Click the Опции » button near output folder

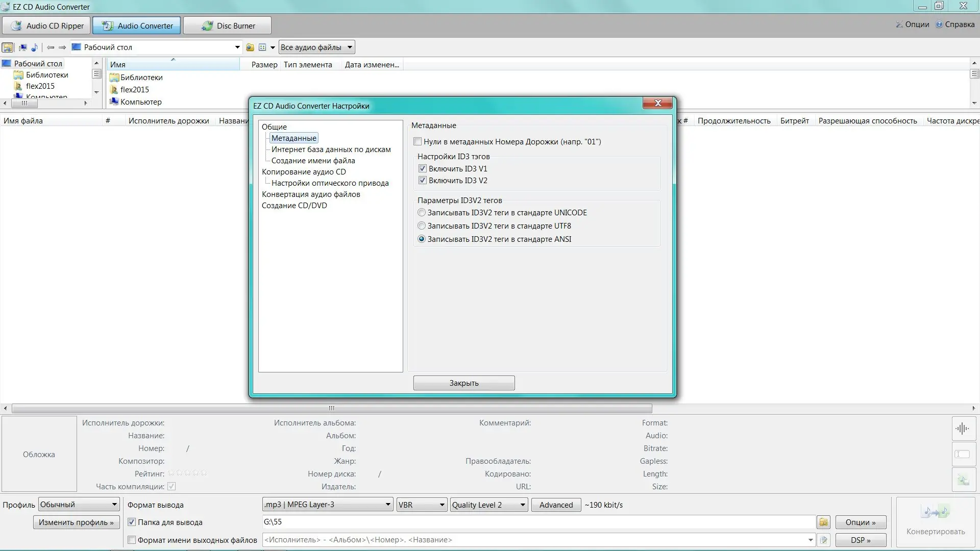point(861,522)
